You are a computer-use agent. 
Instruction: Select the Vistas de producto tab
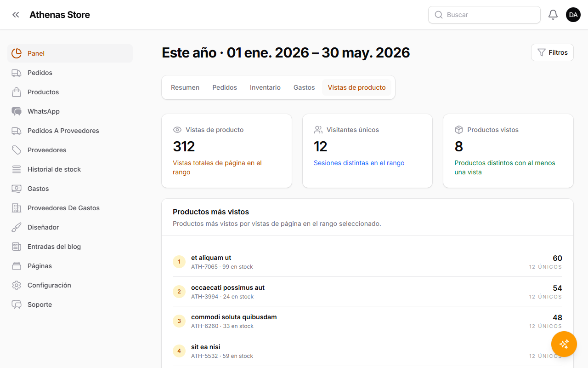coord(356,87)
